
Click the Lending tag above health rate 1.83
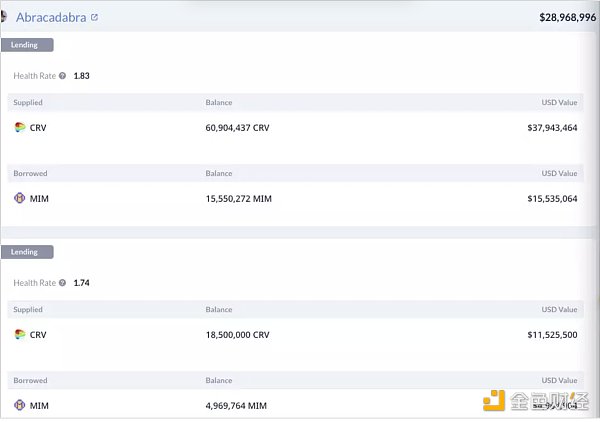(27, 45)
